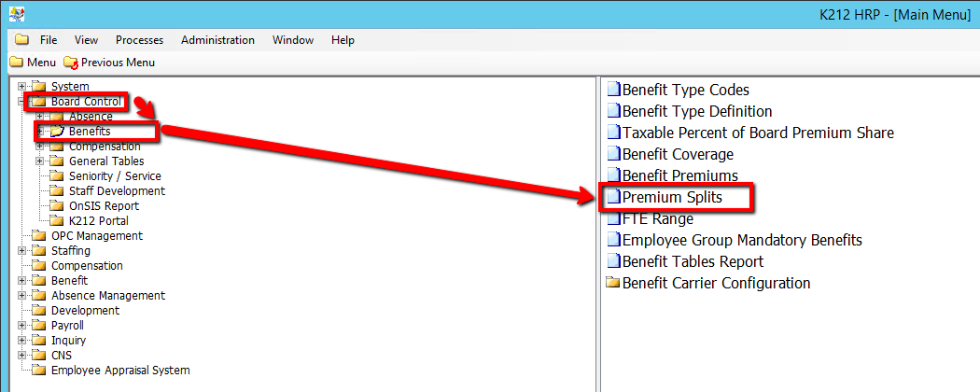
Task: Select the OnSIS Report tree item
Action: pyautogui.click(x=104, y=206)
